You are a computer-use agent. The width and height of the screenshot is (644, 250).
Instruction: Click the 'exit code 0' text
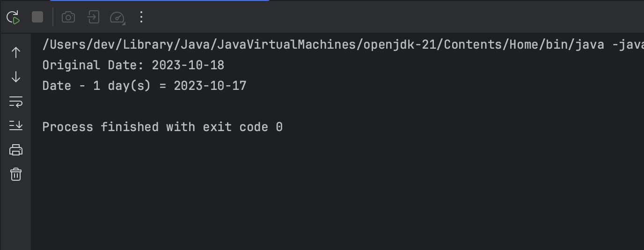pos(242,127)
